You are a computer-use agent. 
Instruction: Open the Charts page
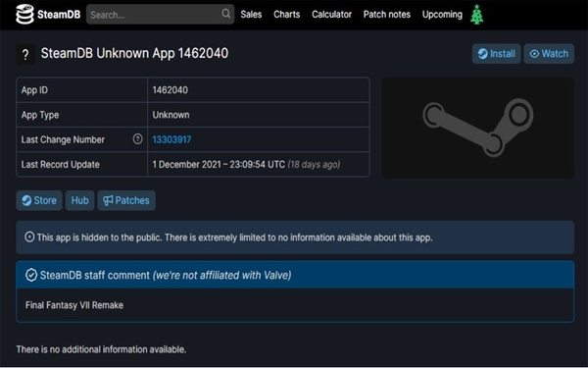pyautogui.click(x=286, y=15)
